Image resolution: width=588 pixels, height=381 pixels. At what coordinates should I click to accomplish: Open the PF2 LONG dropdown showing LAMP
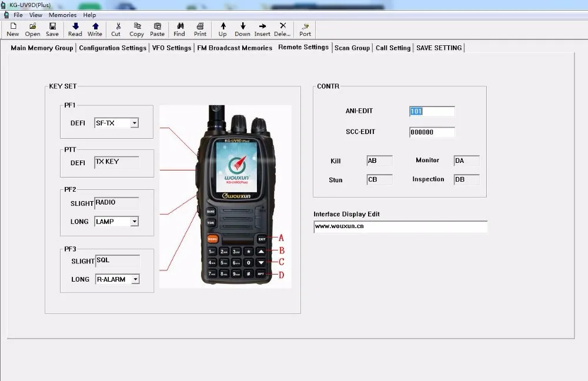pyautogui.click(x=135, y=222)
